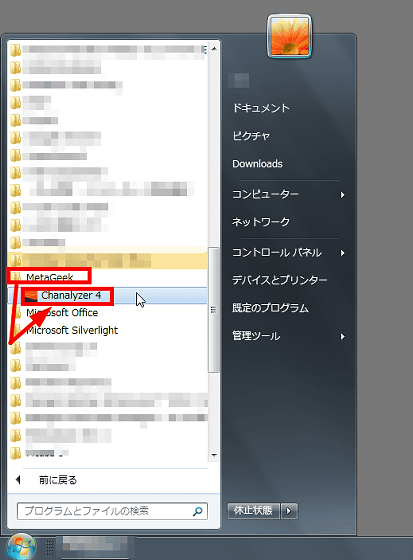Click the program list scroll-down arrow
Viewport: 413px width, 560px height.
(214, 455)
